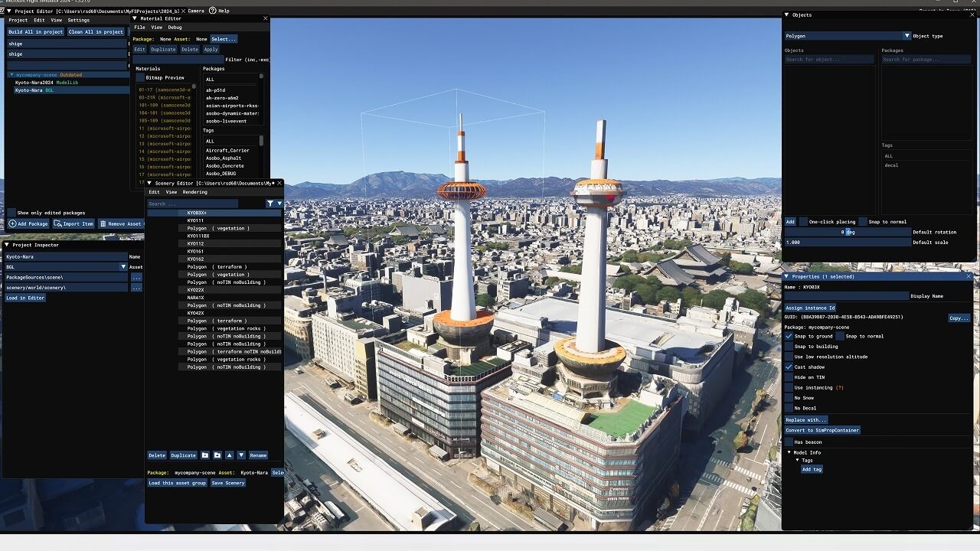Viewport: 980px width, 551px height.
Task: Collapse the mycompany-scene tree node
Action: tap(11, 75)
